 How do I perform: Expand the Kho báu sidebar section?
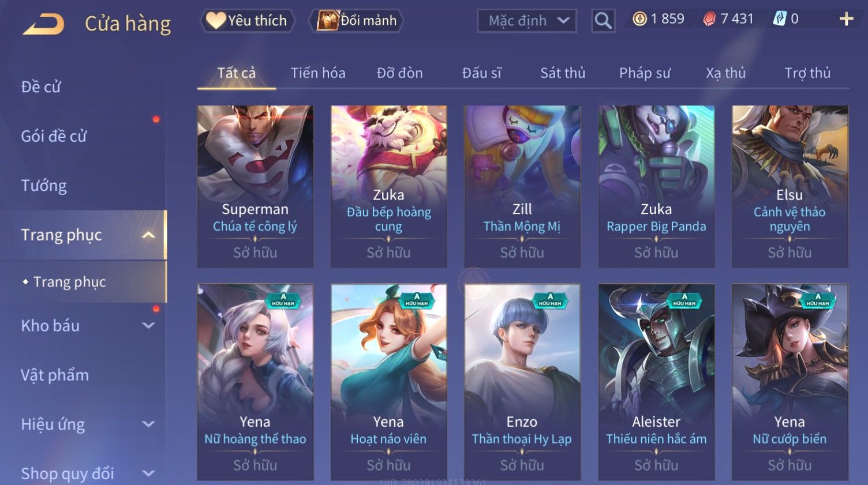pyautogui.click(x=148, y=325)
